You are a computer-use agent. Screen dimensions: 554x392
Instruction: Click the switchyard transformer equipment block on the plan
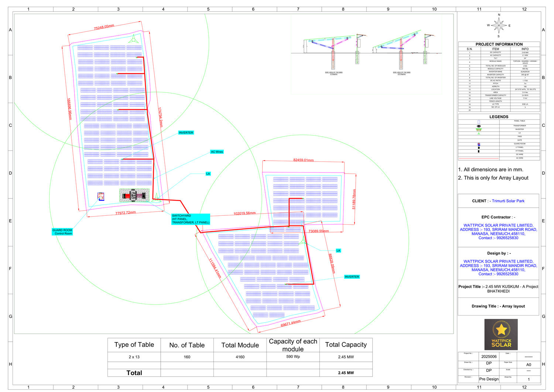[x=134, y=195]
